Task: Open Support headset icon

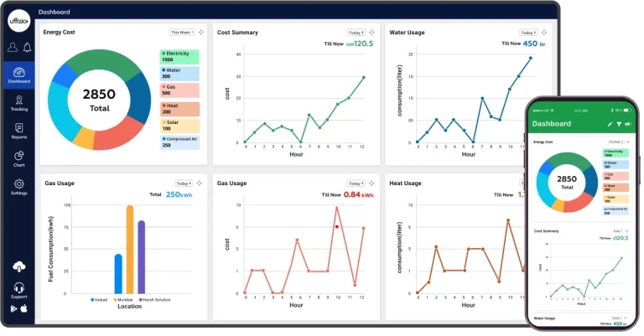Action: pos(18,289)
